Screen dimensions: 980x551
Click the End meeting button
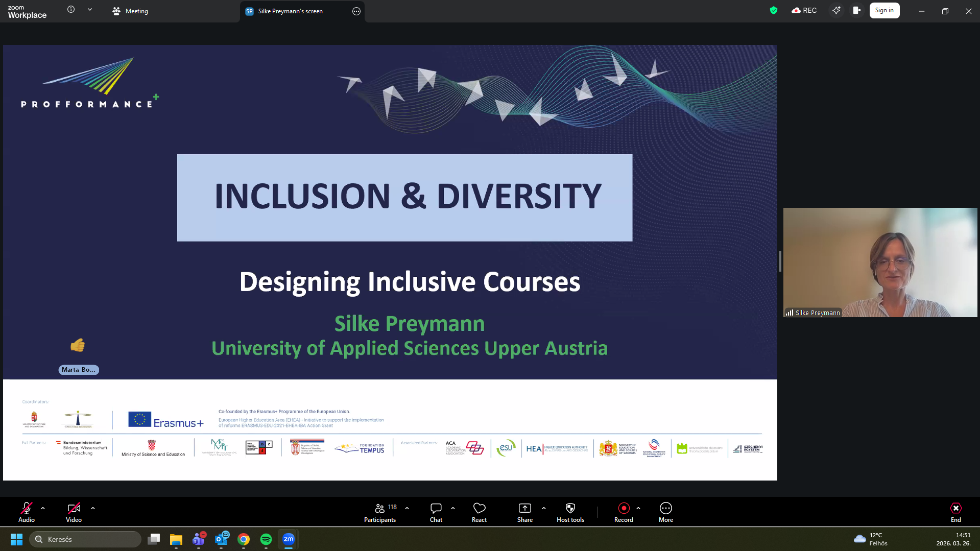955,512
